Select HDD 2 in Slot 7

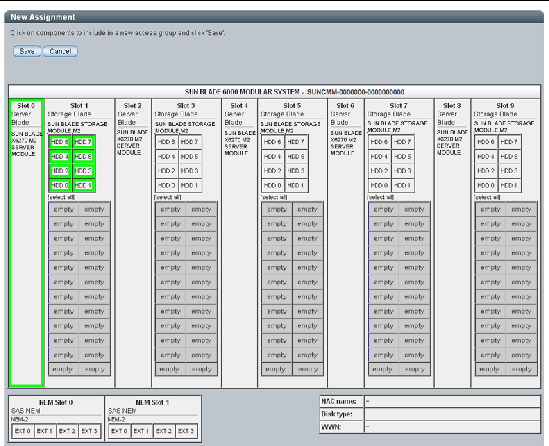[380, 171]
